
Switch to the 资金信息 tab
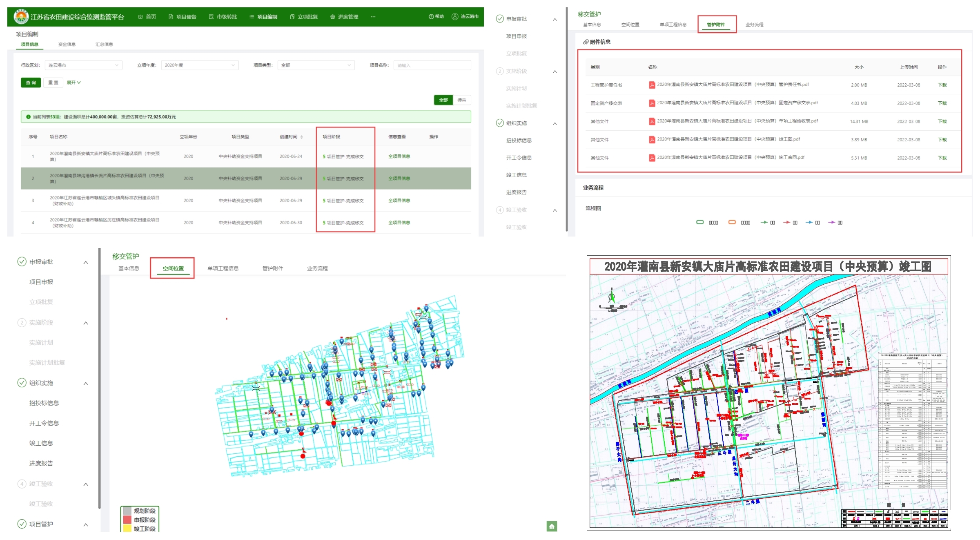pos(67,44)
